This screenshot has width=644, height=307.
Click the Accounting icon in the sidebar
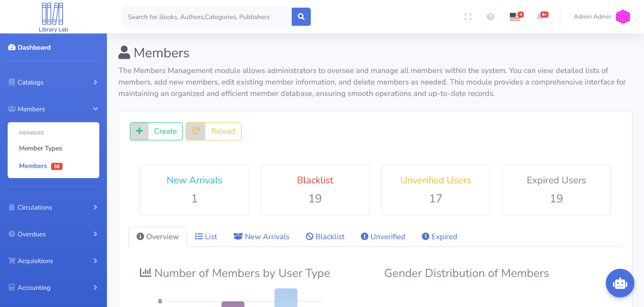tap(11, 287)
